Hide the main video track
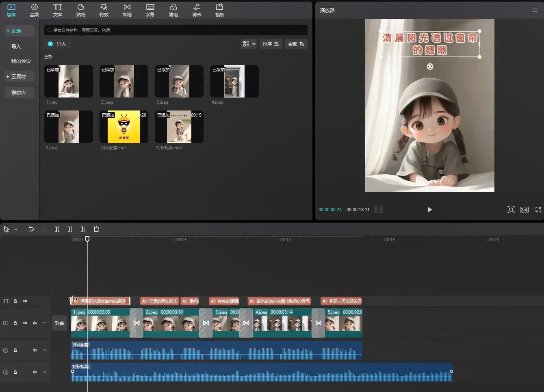This screenshot has width=544, height=392. pos(25,323)
